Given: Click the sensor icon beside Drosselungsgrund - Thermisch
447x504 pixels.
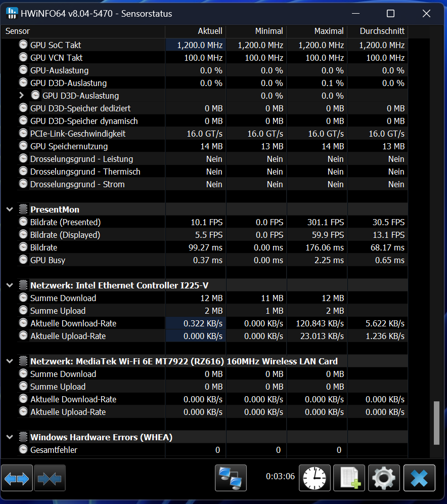Looking at the screenshot, I should pos(23,171).
